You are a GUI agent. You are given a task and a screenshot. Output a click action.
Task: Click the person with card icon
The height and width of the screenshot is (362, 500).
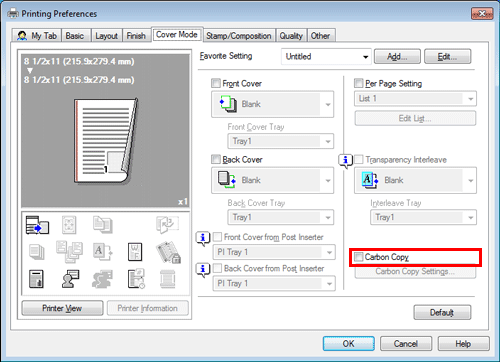[x=70, y=279]
